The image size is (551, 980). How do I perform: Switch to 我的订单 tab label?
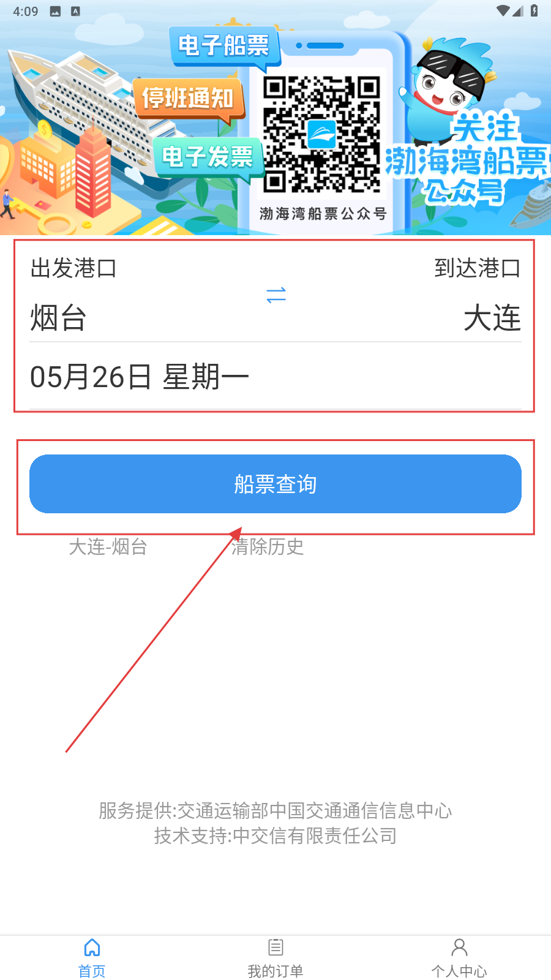pyautogui.click(x=275, y=971)
